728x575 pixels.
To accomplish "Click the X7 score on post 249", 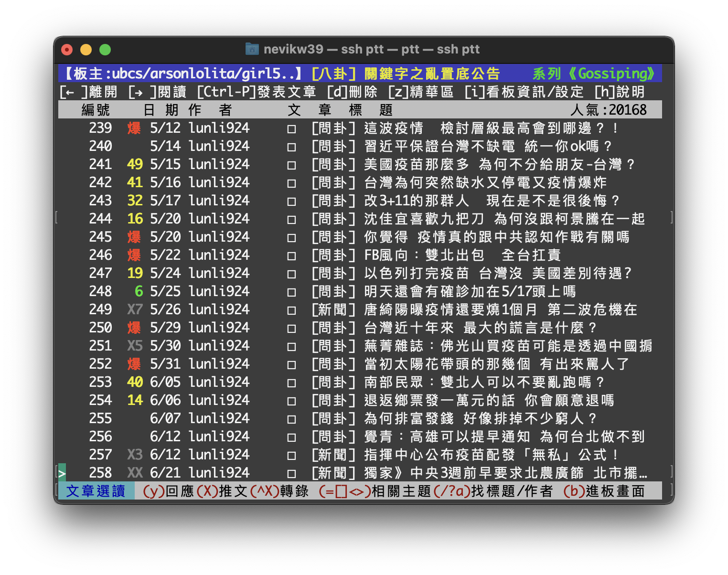I will (x=135, y=309).
